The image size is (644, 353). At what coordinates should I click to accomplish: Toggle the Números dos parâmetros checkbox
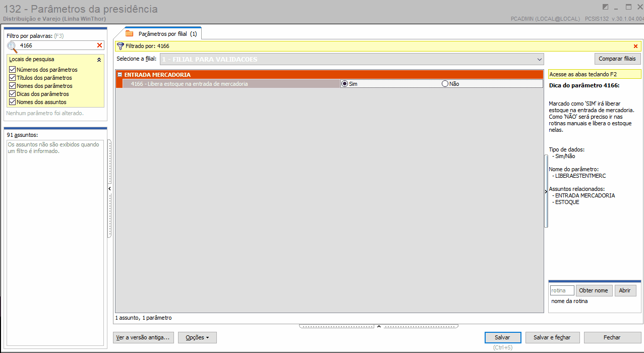point(12,70)
